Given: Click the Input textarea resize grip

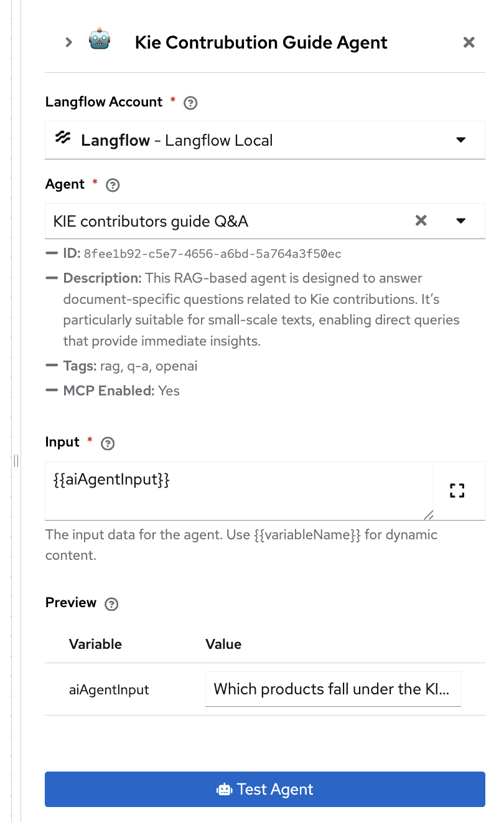Looking at the screenshot, I should pyautogui.click(x=429, y=514).
